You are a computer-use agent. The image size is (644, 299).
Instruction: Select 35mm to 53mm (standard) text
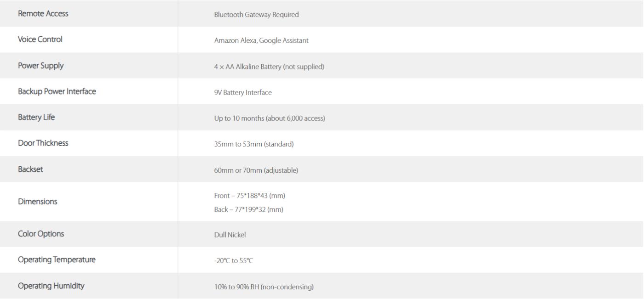254,144
